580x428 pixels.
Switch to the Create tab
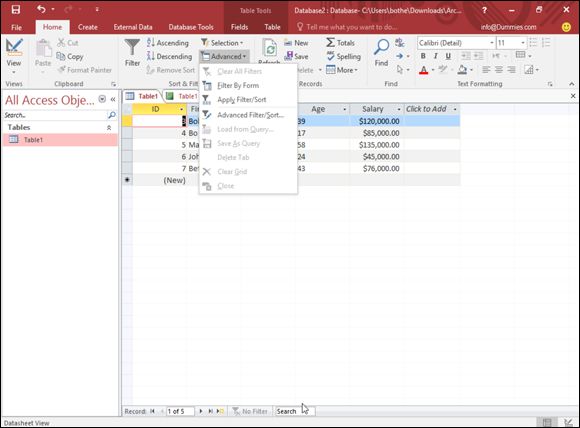pos(88,27)
